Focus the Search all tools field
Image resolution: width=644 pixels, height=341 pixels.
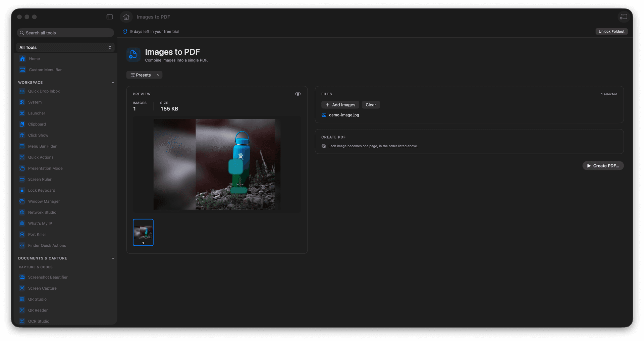pos(65,33)
